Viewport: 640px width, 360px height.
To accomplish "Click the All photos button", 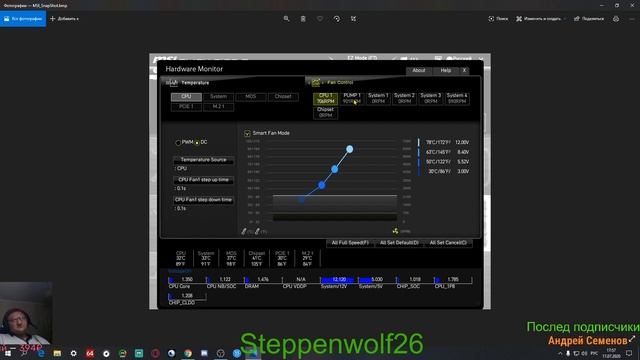I will click(x=23, y=19).
